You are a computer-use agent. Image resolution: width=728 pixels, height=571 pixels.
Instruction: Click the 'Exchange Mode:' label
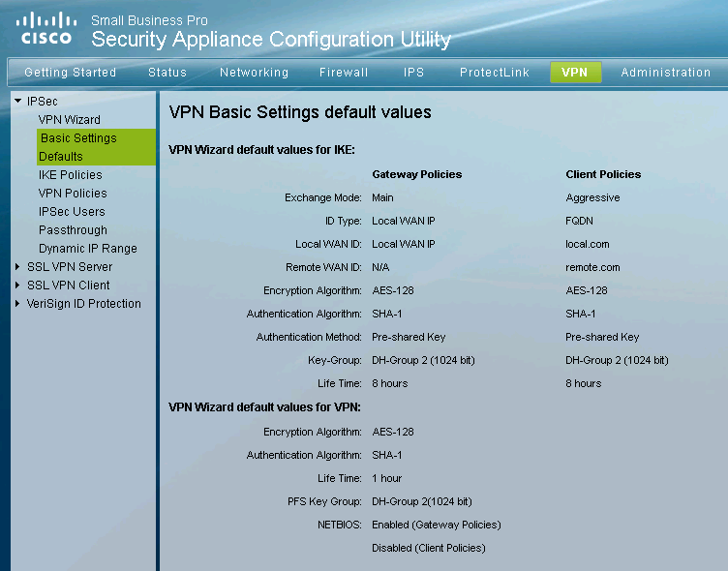pyautogui.click(x=323, y=197)
